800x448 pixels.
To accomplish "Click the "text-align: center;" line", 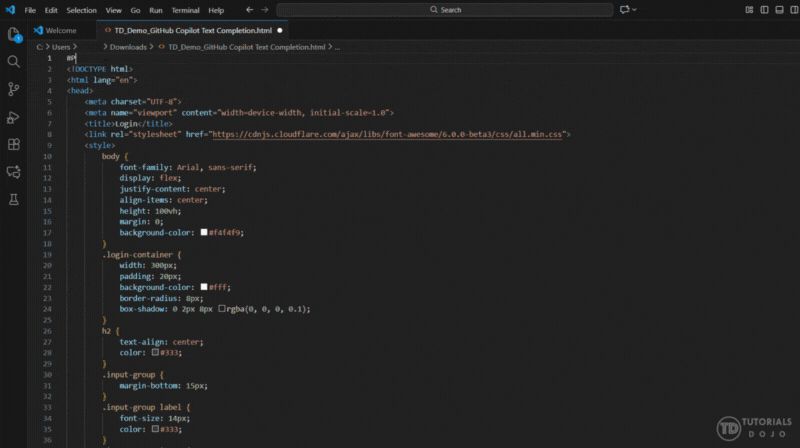I will (x=161, y=341).
